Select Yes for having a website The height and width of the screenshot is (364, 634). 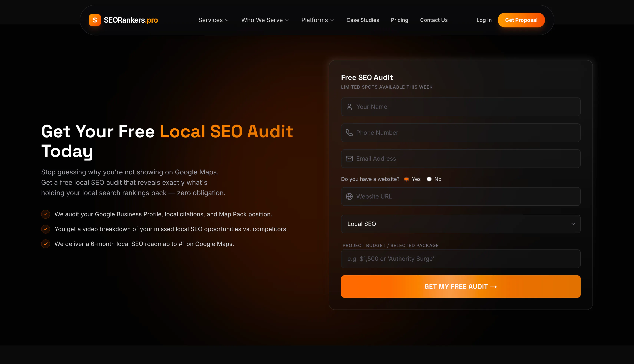pos(407,179)
